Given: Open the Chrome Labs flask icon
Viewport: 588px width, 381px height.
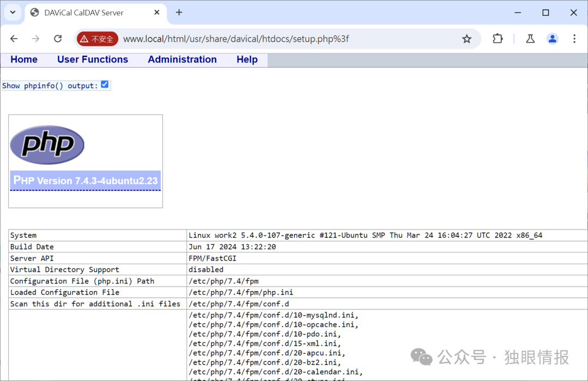Looking at the screenshot, I should 530,39.
